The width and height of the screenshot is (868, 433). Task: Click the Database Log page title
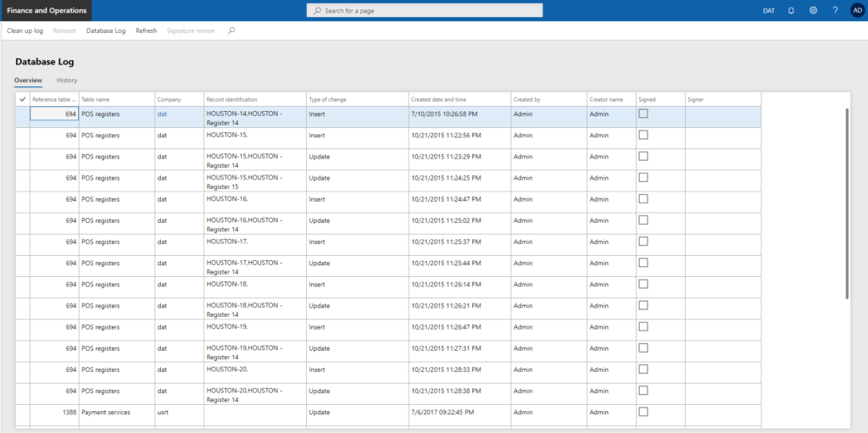tap(44, 62)
